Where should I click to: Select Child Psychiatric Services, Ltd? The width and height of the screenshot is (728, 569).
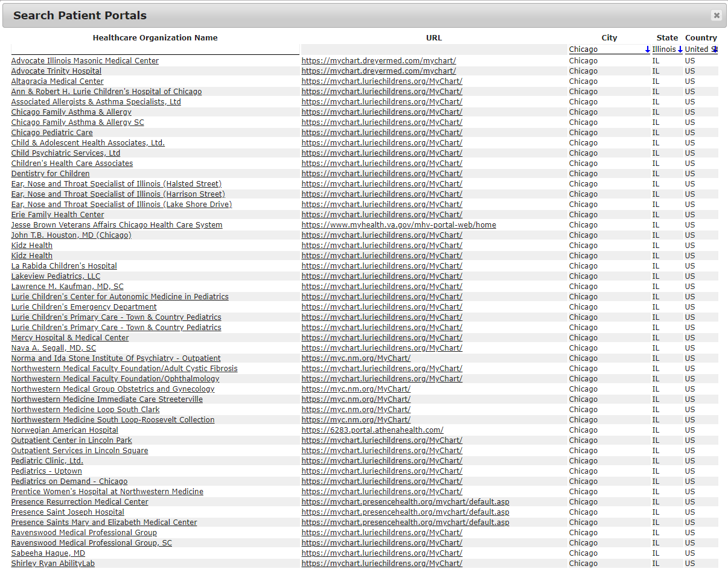(x=66, y=153)
